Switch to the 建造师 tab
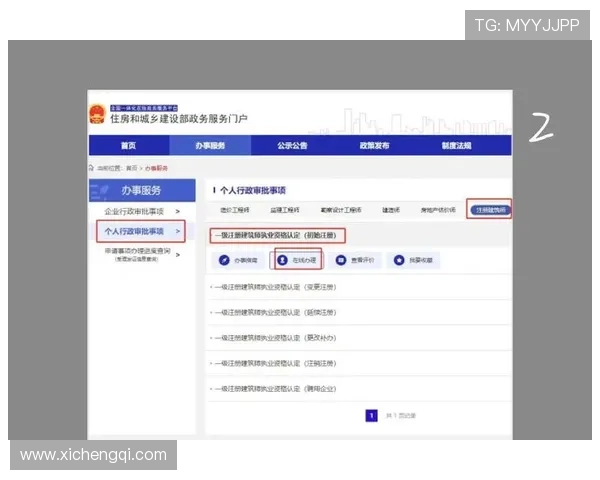Image resolution: width=600 pixels, height=480 pixels. click(x=391, y=210)
